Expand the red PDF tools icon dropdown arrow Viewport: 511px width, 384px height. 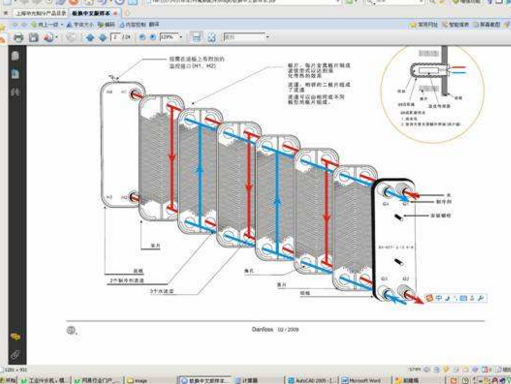click(x=57, y=37)
